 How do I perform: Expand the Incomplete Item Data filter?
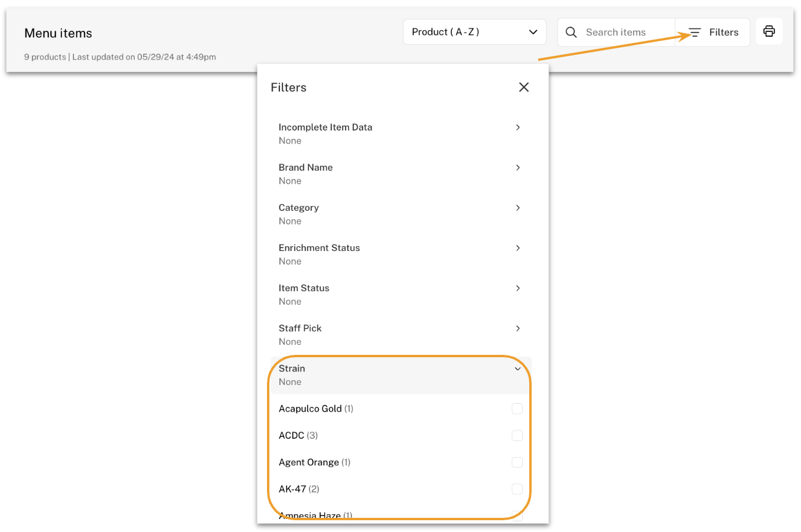[x=401, y=134]
